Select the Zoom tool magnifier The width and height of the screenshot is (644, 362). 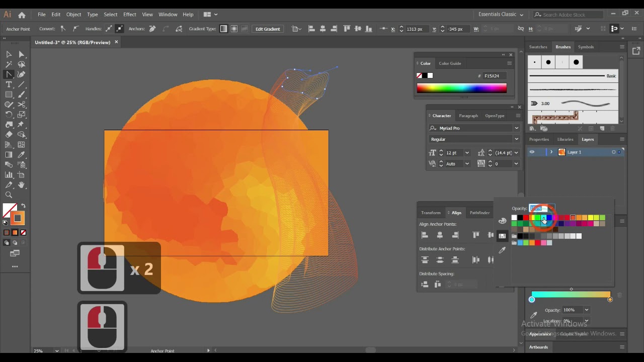(x=9, y=195)
